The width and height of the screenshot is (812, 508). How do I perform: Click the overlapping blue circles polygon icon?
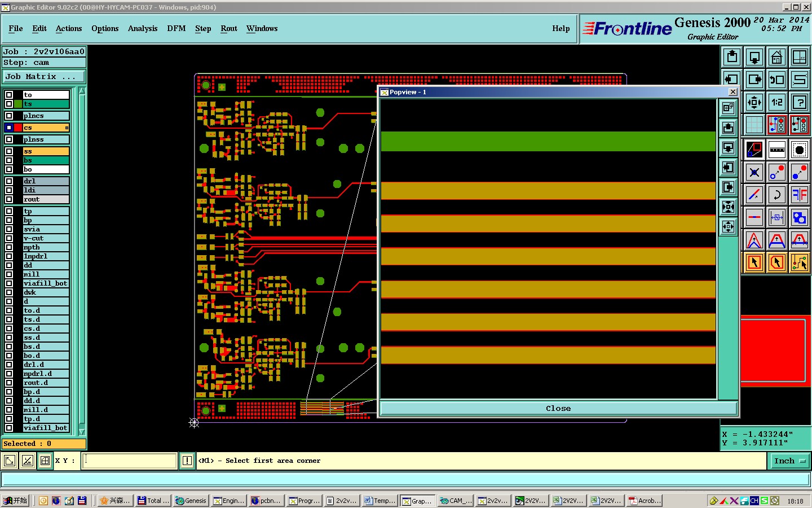point(800,217)
